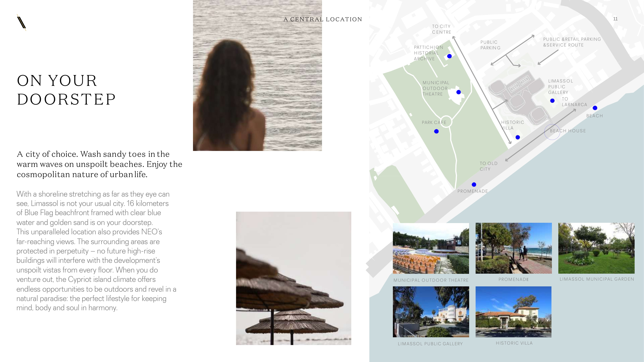Select the blue marker on Municipal Outdoor Theatre
Screen dimensions: 644x362
(x=458, y=92)
